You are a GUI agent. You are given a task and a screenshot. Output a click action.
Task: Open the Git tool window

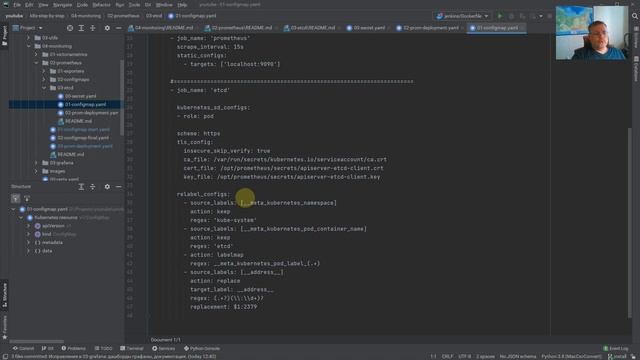[47, 349]
